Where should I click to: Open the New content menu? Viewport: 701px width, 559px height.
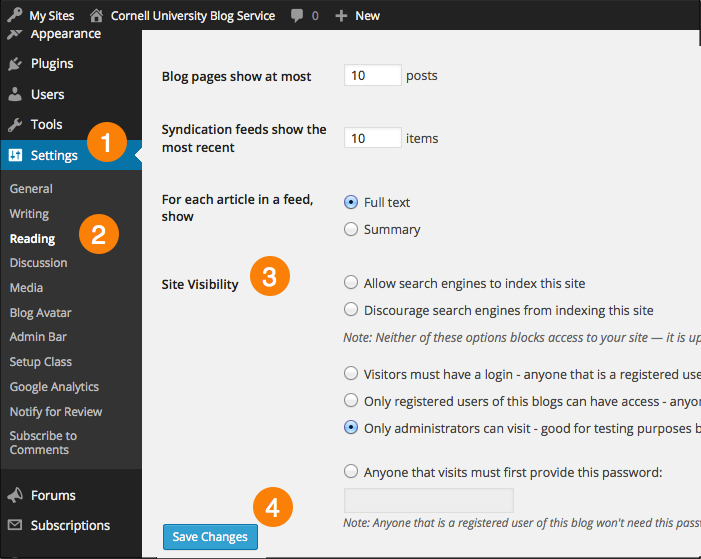click(x=367, y=16)
